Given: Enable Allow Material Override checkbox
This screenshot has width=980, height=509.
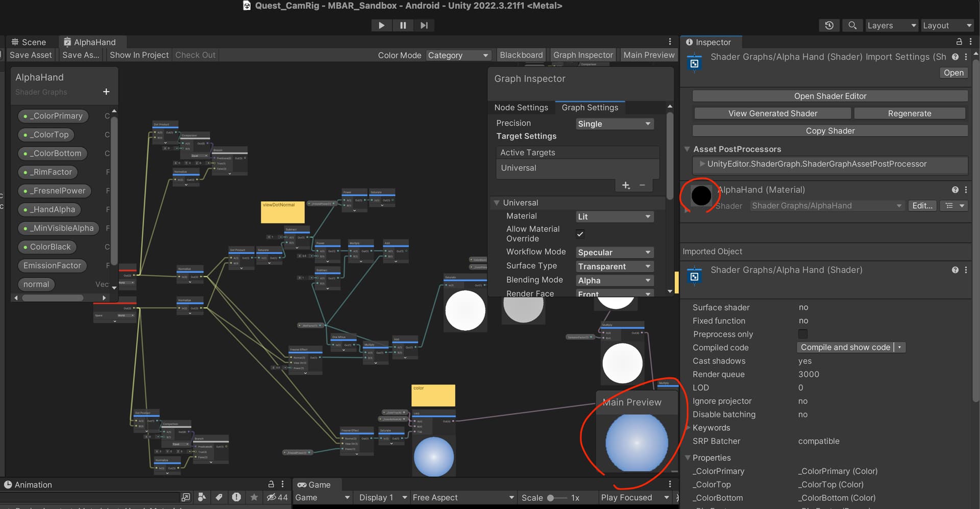Looking at the screenshot, I should coord(580,234).
